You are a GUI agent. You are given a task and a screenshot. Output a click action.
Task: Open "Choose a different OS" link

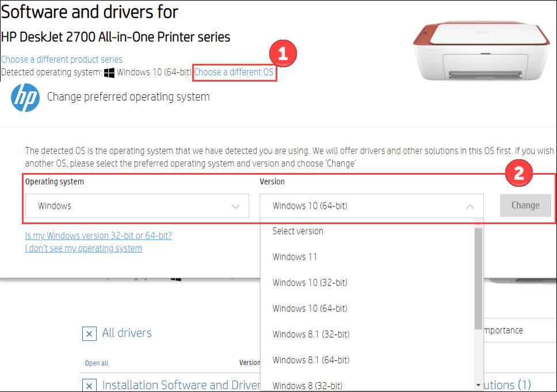234,72
